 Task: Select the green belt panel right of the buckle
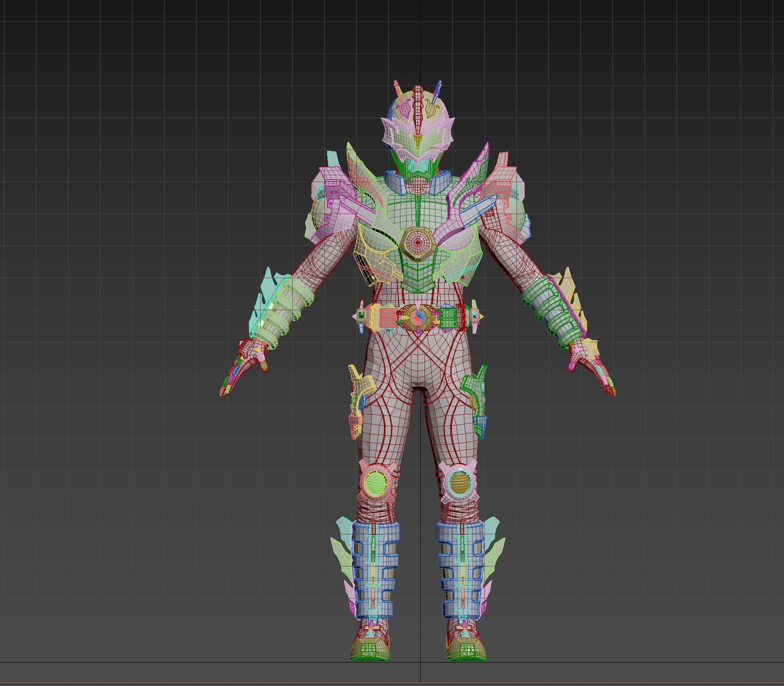click(x=448, y=318)
